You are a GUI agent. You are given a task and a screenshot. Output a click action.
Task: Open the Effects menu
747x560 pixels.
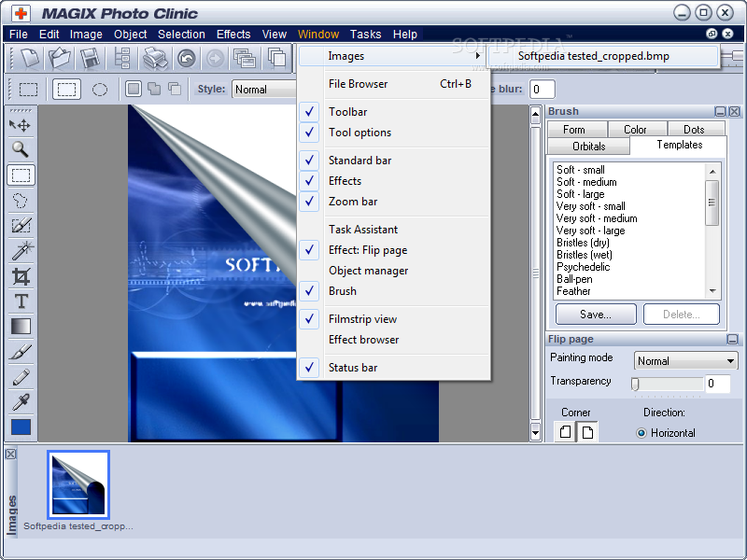tap(233, 35)
